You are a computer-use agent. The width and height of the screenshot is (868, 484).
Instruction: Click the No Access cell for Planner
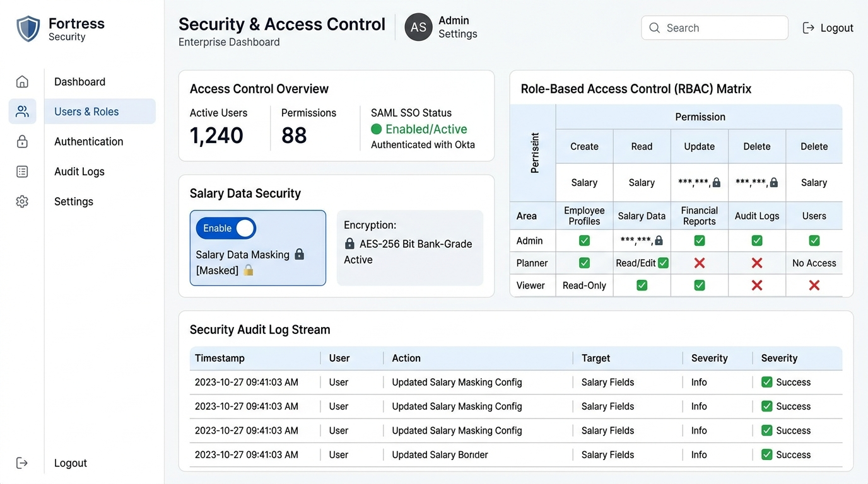pyautogui.click(x=814, y=263)
